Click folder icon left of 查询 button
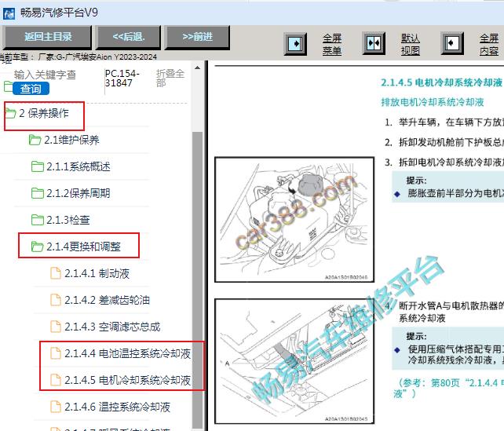This screenshot has width=504, height=431. (x=9, y=87)
